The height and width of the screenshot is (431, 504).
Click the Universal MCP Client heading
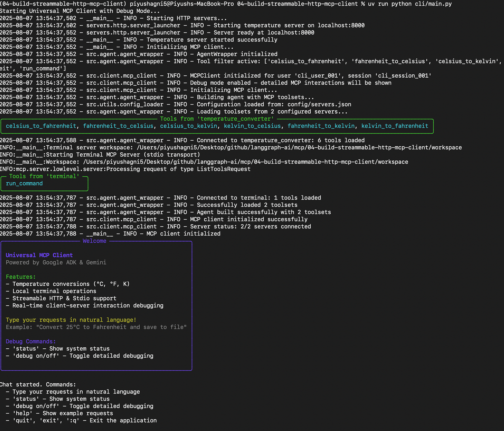[39, 255]
